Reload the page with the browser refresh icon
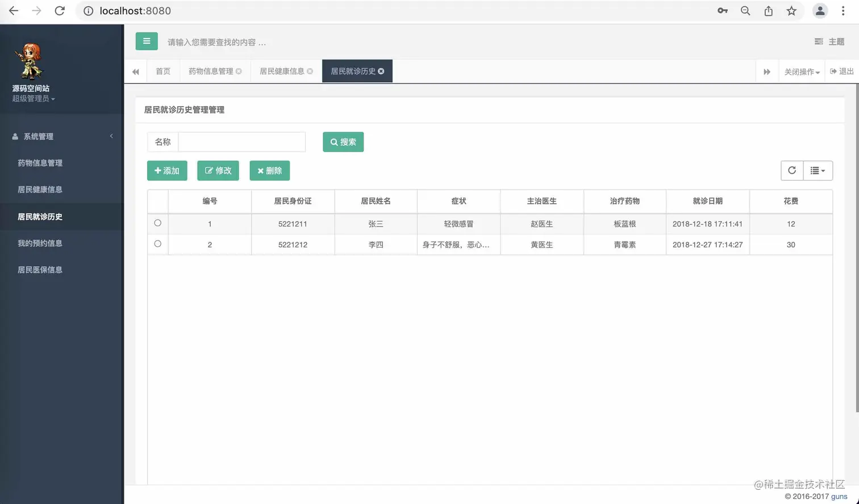859x504 pixels. (x=60, y=11)
